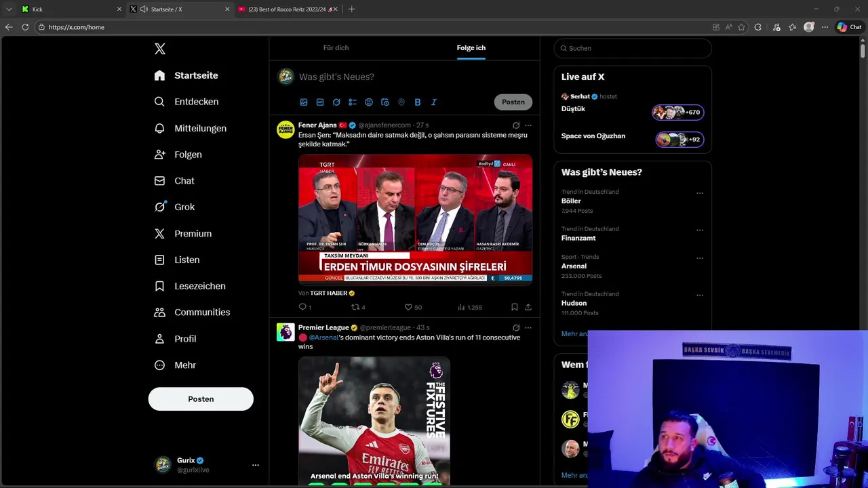This screenshot has height=488, width=868.
Task: Open Lesezeichen bookmarks
Action: coord(189,286)
